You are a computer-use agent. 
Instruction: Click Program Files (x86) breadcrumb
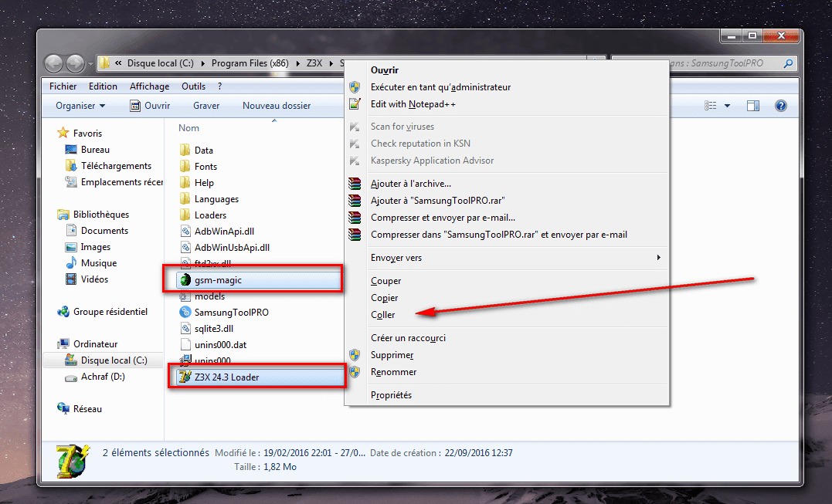click(250, 63)
